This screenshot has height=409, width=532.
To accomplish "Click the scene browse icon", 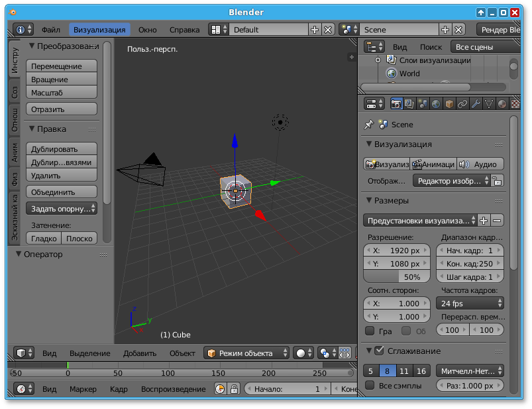I will tap(349, 30).
